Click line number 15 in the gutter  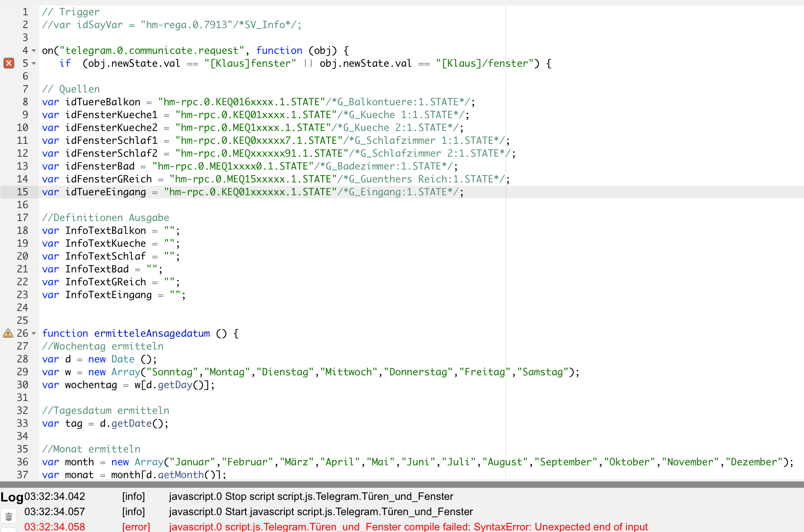click(x=23, y=192)
